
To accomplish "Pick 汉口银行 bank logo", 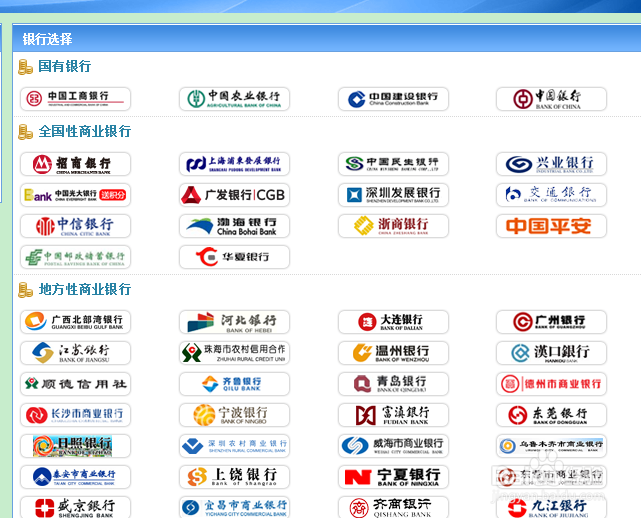I will [x=551, y=353].
